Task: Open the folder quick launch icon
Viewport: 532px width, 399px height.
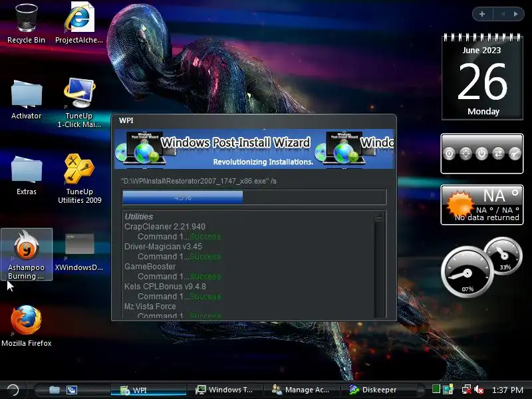Action: pyautogui.click(x=55, y=390)
